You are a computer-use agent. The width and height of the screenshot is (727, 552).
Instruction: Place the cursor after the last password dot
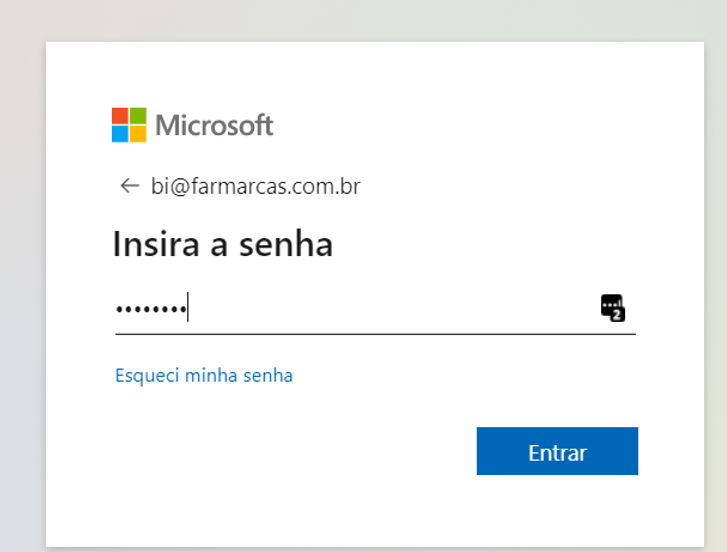click(x=188, y=308)
